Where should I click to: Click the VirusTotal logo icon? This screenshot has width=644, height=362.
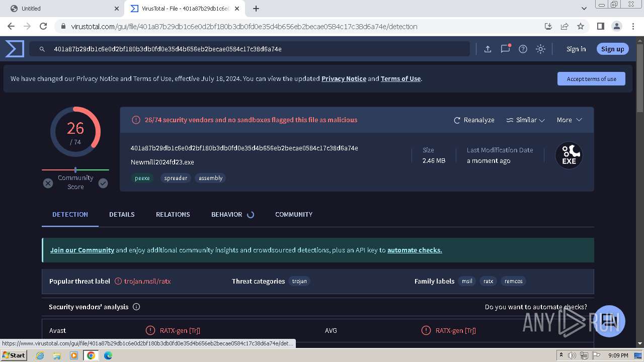(15, 49)
